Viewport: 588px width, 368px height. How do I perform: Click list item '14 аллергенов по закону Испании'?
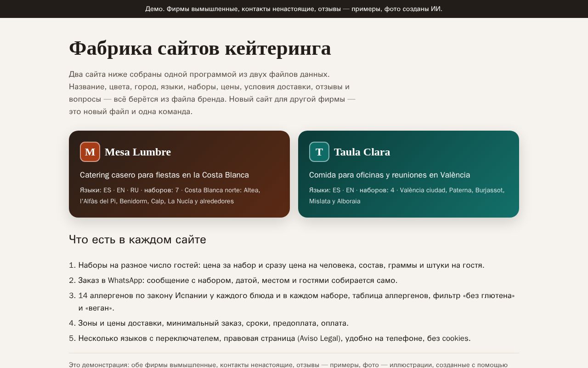point(296,301)
